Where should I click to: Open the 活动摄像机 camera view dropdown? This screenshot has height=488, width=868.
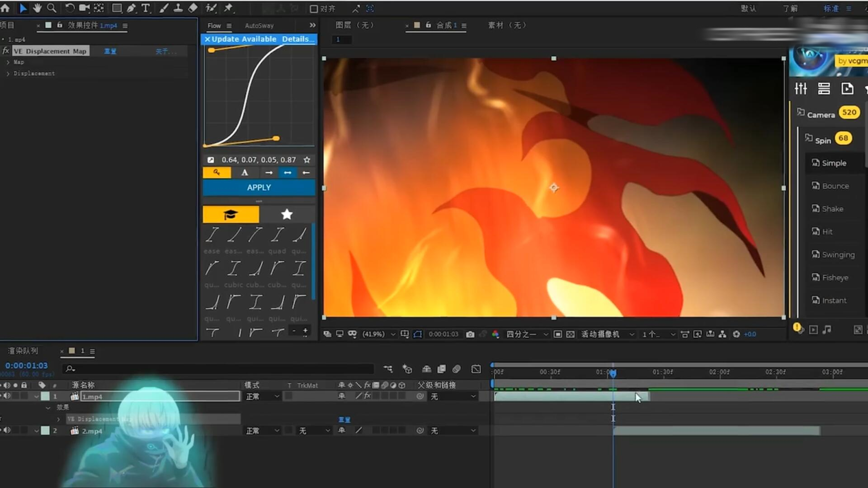[608, 334]
